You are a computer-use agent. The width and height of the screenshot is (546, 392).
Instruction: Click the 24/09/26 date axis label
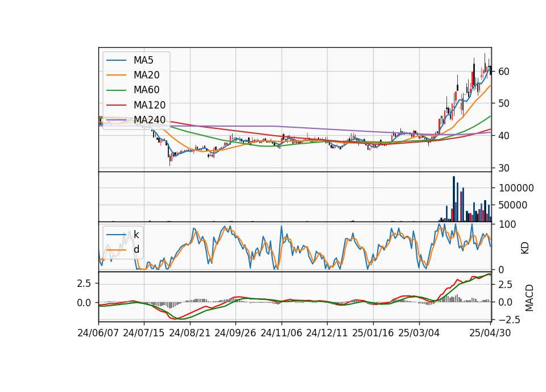(x=235, y=333)
